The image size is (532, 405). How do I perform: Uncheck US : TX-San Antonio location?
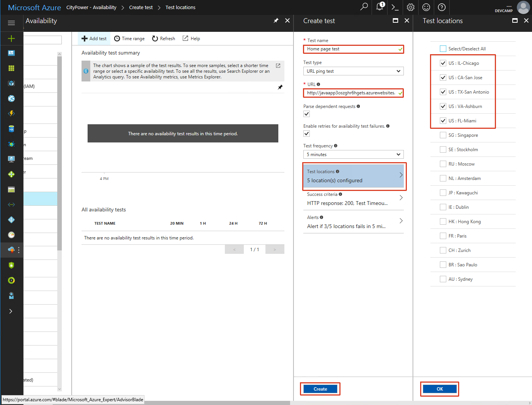coord(443,92)
